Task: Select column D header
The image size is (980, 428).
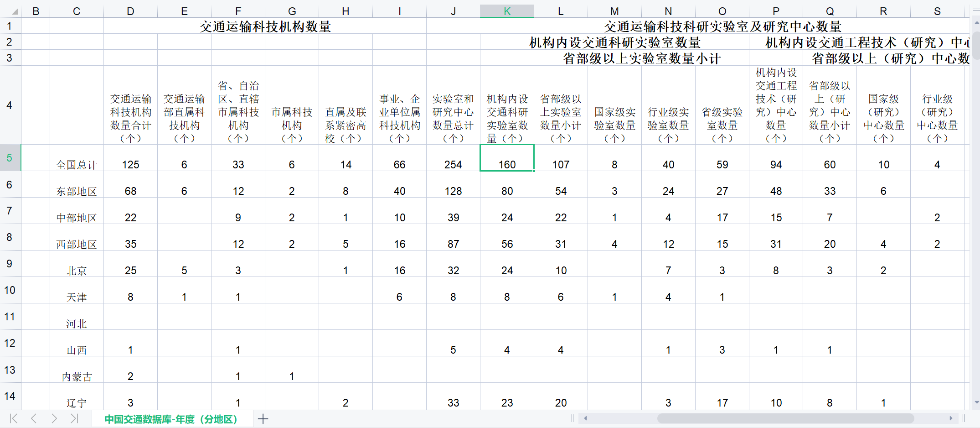Action: pos(131,11)
